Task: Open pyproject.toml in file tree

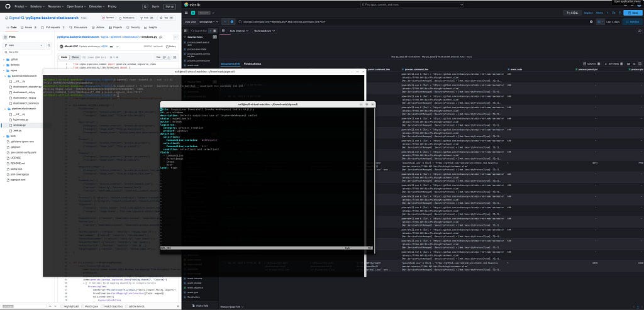Action: (18, 180)
